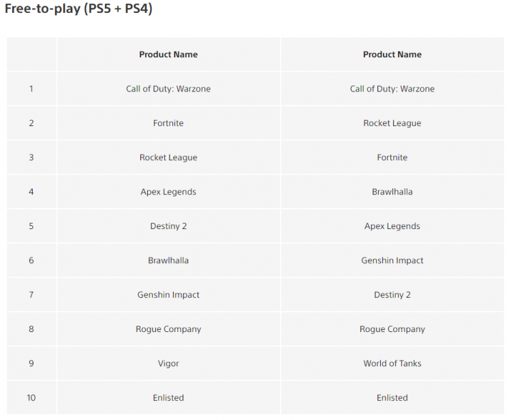Viewport: 511px width, 420px height.
Task: Select the World of Tanks cell
Action: coord(392,363)
